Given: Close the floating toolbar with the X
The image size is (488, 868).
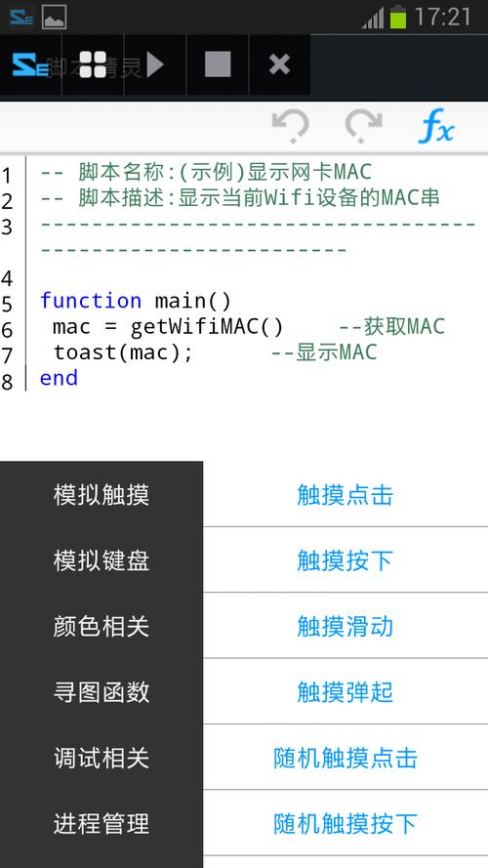Looking at the screenshot, I should [279, 64].
